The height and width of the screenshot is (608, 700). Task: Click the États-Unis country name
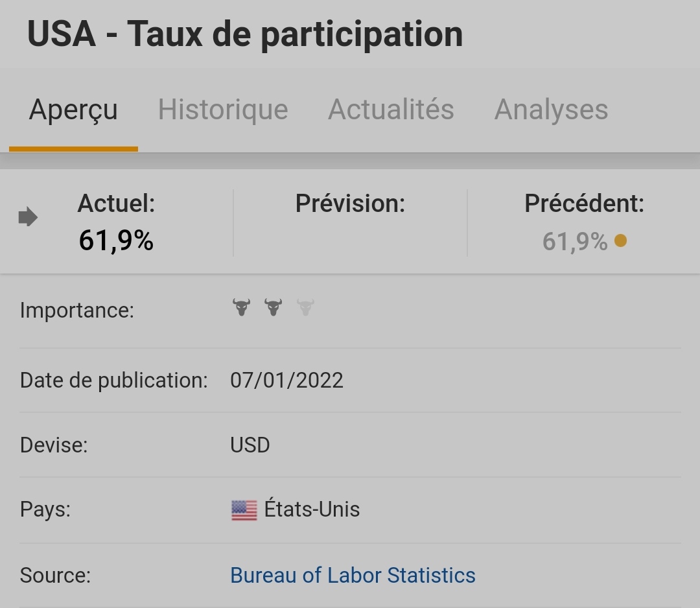312,509
